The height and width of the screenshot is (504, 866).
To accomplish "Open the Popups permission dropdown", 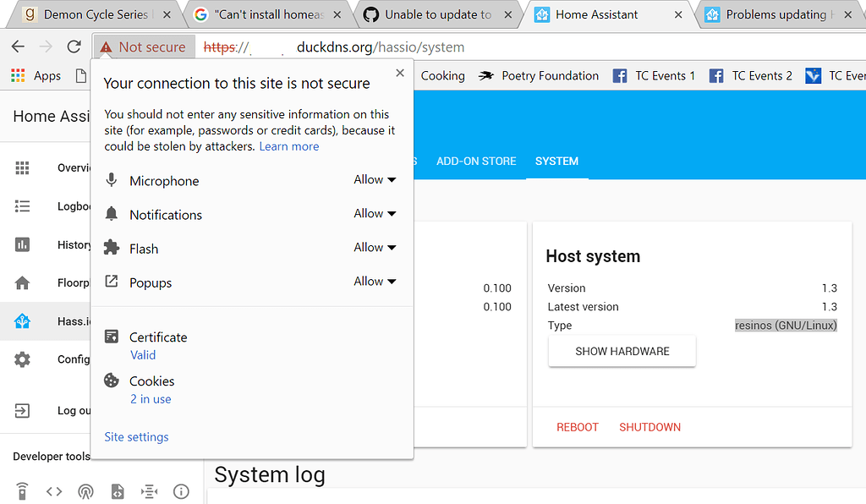I will point(375,282).
